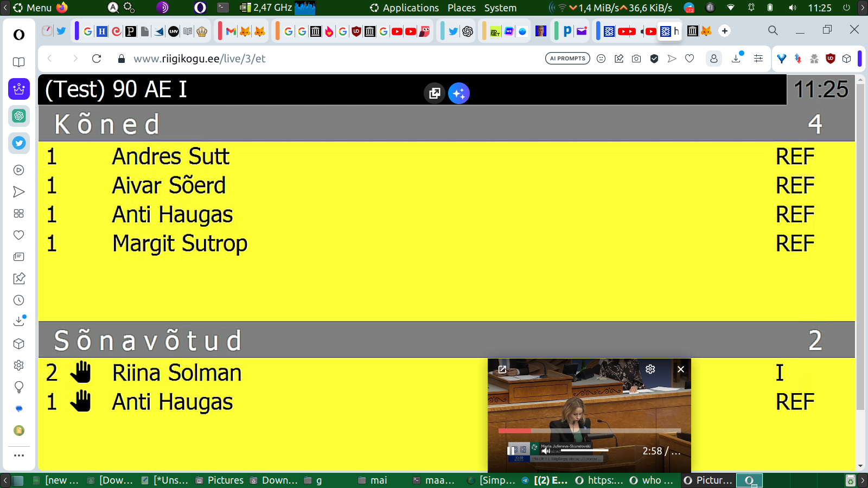Open the extensions cube in toolbar
Screen dimensions: 868x488
pyautogui.click(x=847, y=59)
